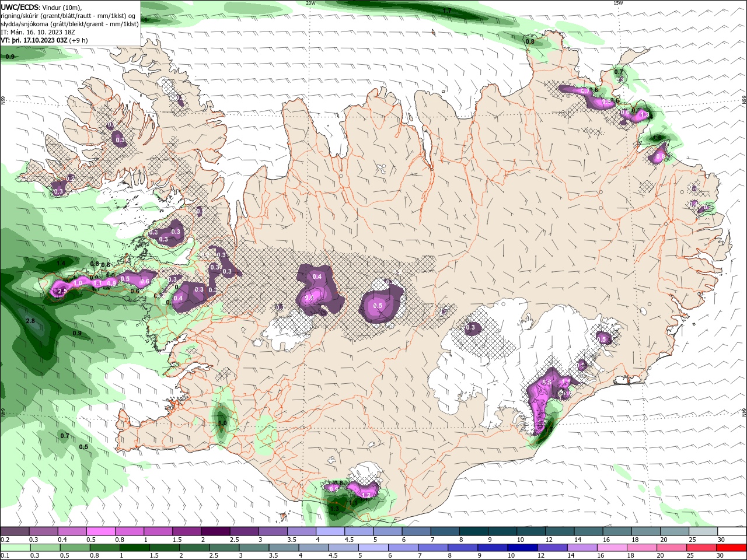Click the '(+9 h)' forecast offset text
The width and height of the screenshot is (747, 560).
[78, 40]
